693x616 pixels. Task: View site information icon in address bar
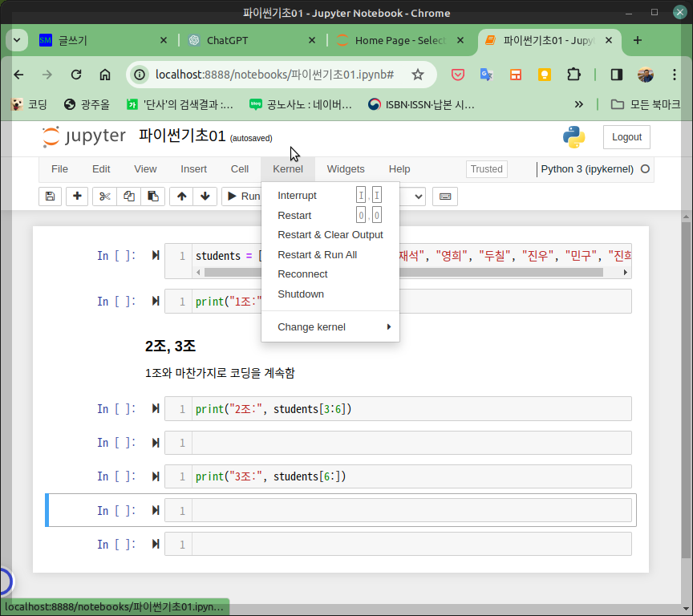click(140, 75)
